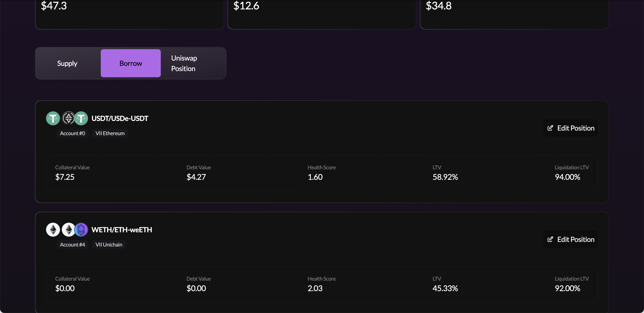
Task: Click the Account #0 badge
Action: coord(73,133)
